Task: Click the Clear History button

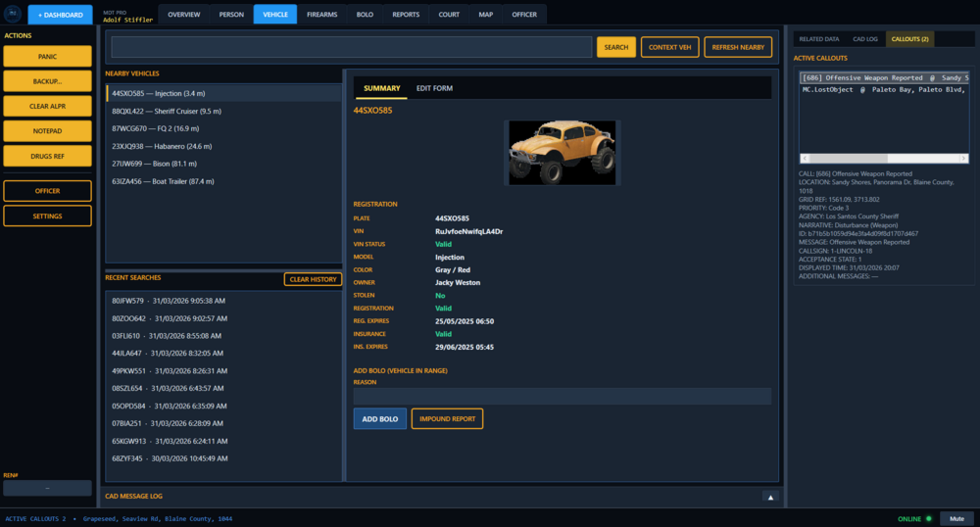Action: (314, 279)
